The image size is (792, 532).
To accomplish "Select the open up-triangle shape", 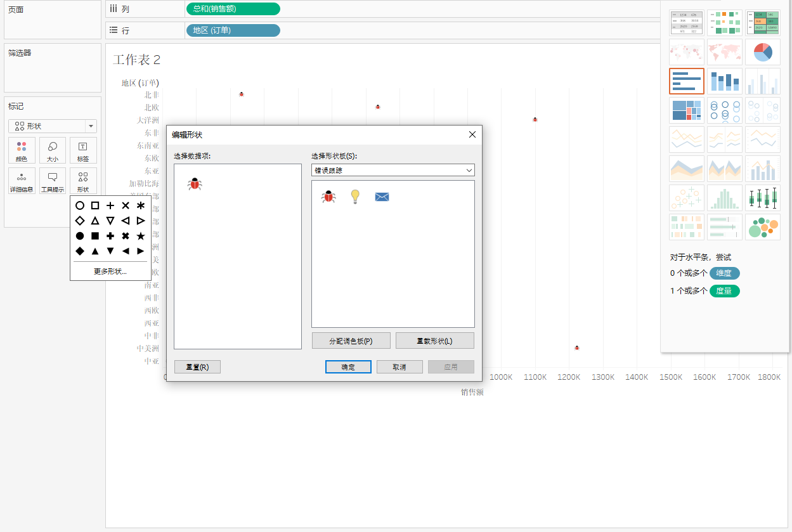I will point(95,221).
